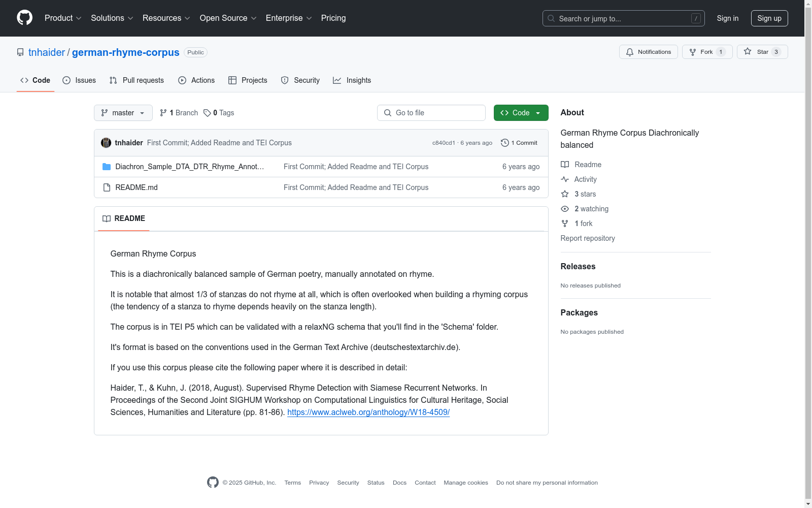The width and height of the screenshot is (812, 508).
Task: Click tnhaider's avatar in commit bar
Action: pos(106,143)
